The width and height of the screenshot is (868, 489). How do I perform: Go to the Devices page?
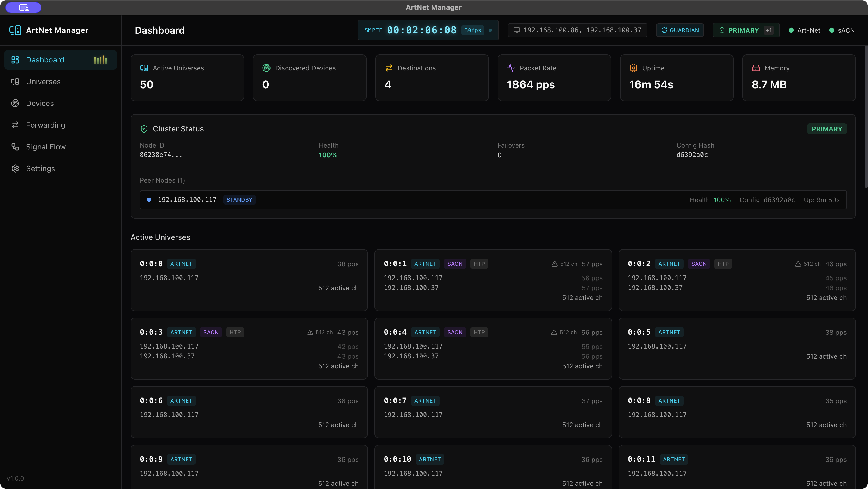61,103
